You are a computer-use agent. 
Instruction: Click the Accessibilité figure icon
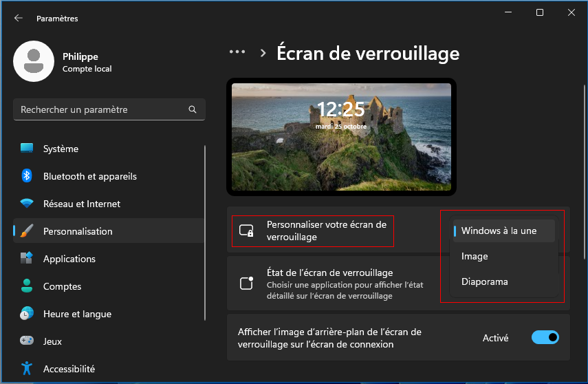pyautogui.click(x=27, y=368)
